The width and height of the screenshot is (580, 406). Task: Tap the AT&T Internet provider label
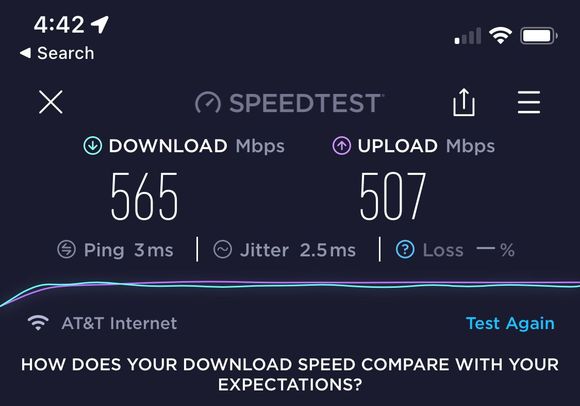pos(119,324)
